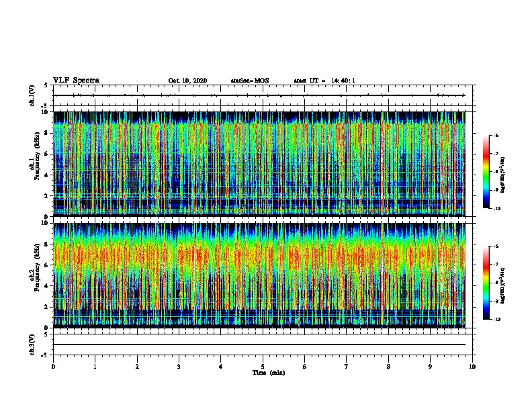The width and height of the screenshot is (532, 411).
Task: Click the "6" tick on the time axis
Action: coord(305,367)
